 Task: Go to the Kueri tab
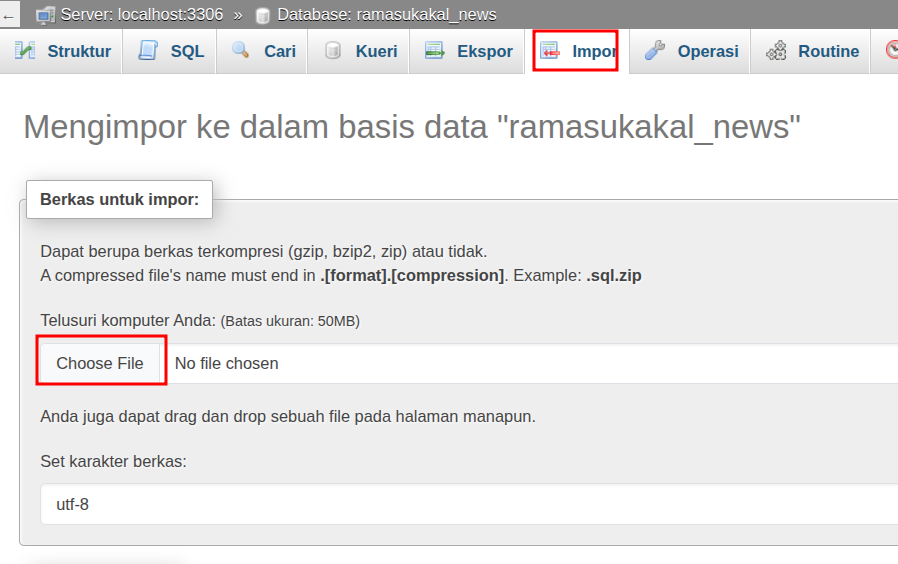tap(359, 51)
